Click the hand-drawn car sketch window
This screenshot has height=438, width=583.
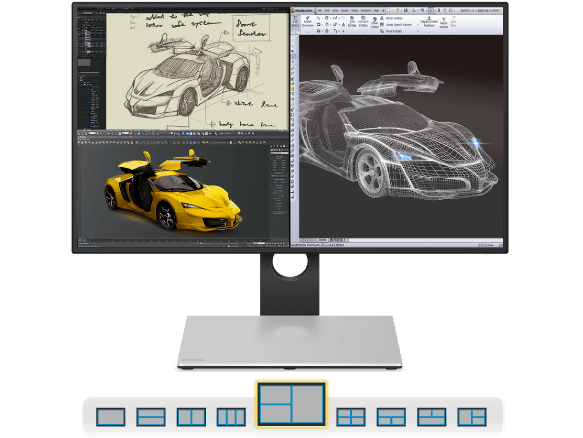(x=197, y=71)
